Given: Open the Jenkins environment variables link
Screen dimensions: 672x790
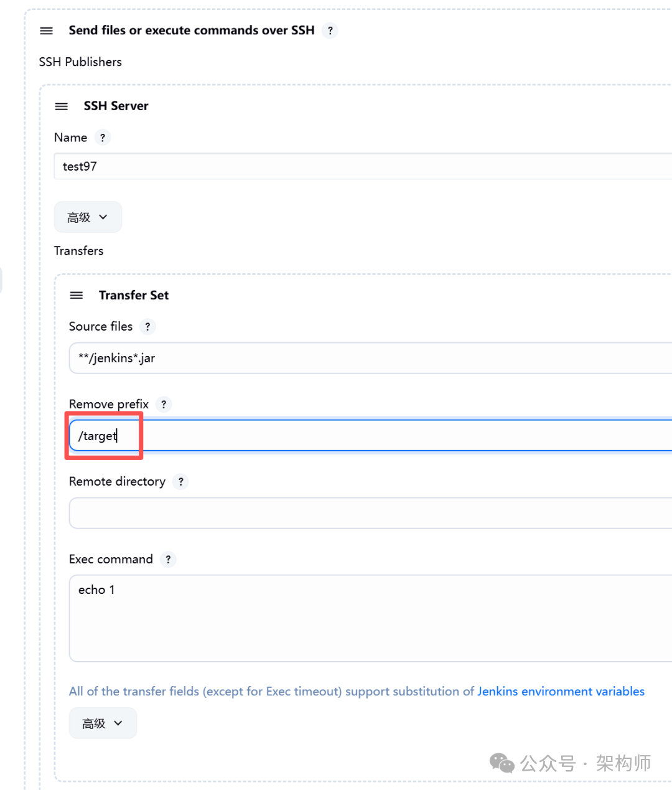Looking at the screenshot, I should tap(561, 691).
